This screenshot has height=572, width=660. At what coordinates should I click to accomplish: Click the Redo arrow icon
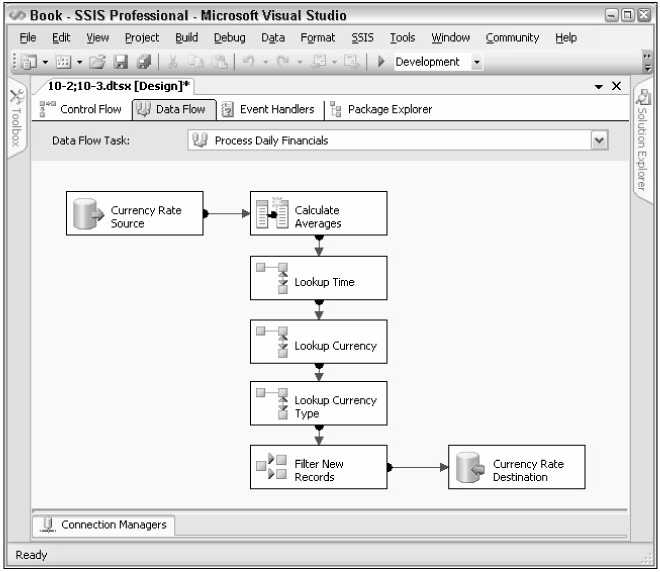click(x=282, y=61)
